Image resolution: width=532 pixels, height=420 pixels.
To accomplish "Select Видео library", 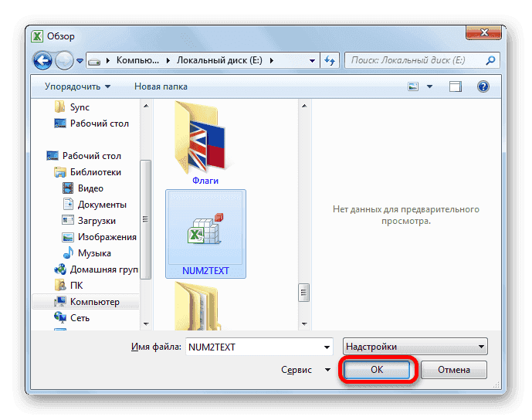I will click(x=83, y=188).
